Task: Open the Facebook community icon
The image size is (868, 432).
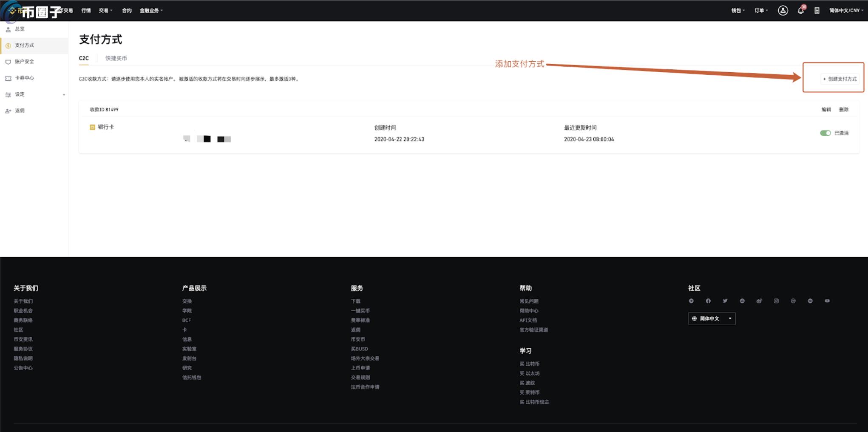Action: (708, 301)
